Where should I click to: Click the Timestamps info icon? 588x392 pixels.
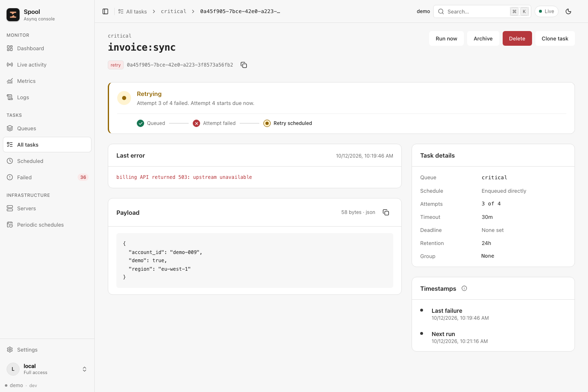point(464,288)
